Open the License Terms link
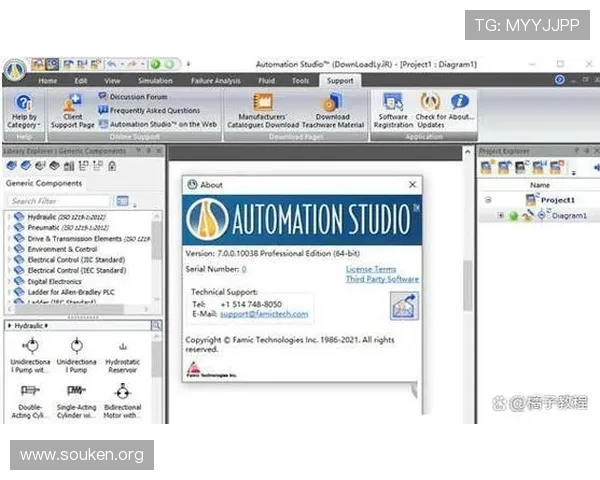This screenshot has width=600, height=480. point(371,269)
